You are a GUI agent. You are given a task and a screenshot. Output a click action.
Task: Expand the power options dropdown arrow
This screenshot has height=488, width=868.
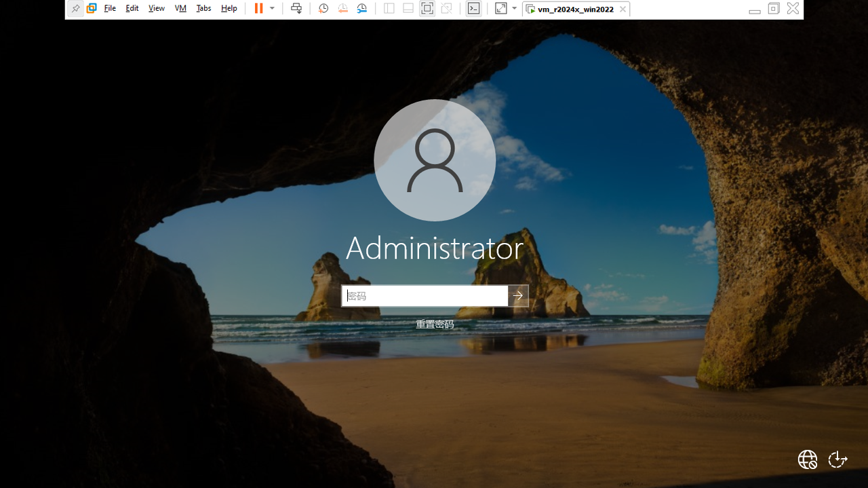[x=272, y=9]
